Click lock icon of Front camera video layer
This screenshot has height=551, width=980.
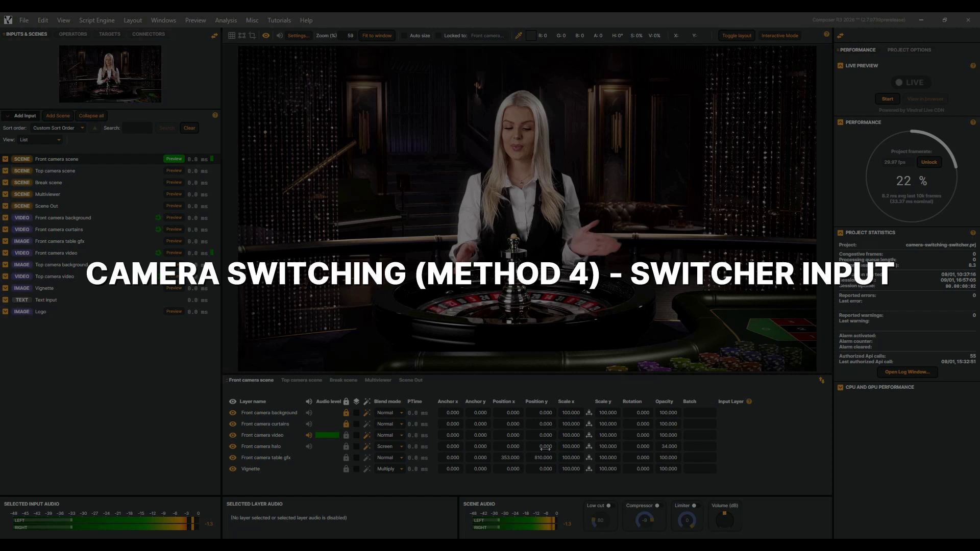(346, 435)
